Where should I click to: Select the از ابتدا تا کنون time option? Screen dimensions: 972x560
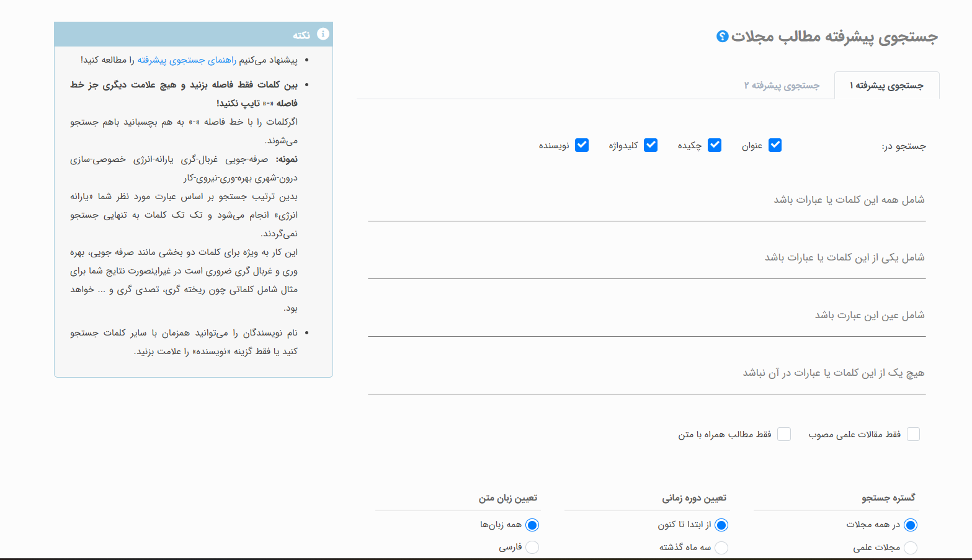pyautogui.click(x=721, y=525)
